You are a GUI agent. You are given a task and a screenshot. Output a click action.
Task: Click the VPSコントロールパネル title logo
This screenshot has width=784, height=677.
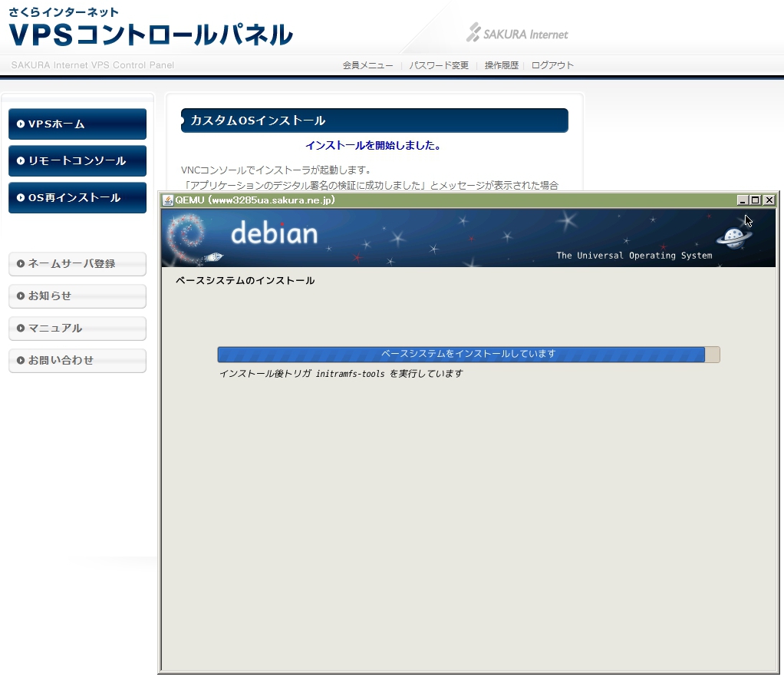[150, 35]
